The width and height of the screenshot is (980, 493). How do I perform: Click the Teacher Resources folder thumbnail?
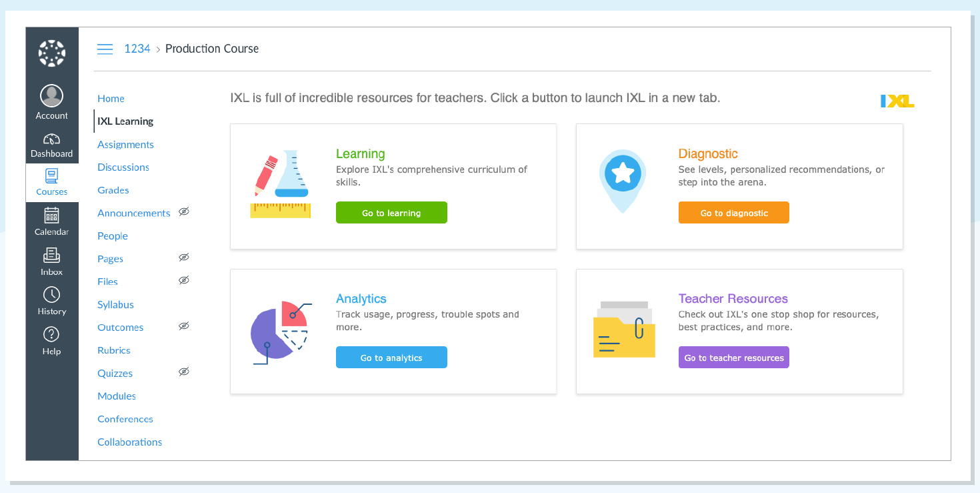coord(624,329)
